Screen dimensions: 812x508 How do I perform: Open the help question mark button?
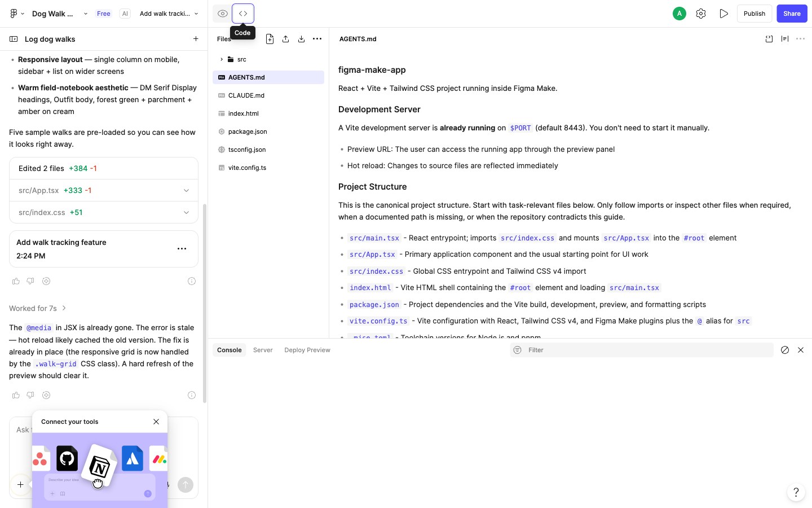pyautogui.click(x=796, y=492)
